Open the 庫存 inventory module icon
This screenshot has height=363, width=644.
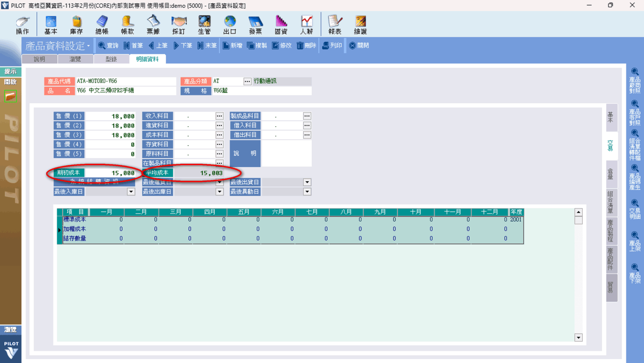click(76, 25)
